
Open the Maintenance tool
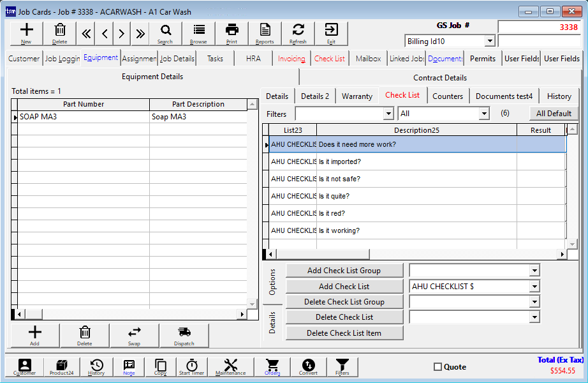tap(231, 367)
